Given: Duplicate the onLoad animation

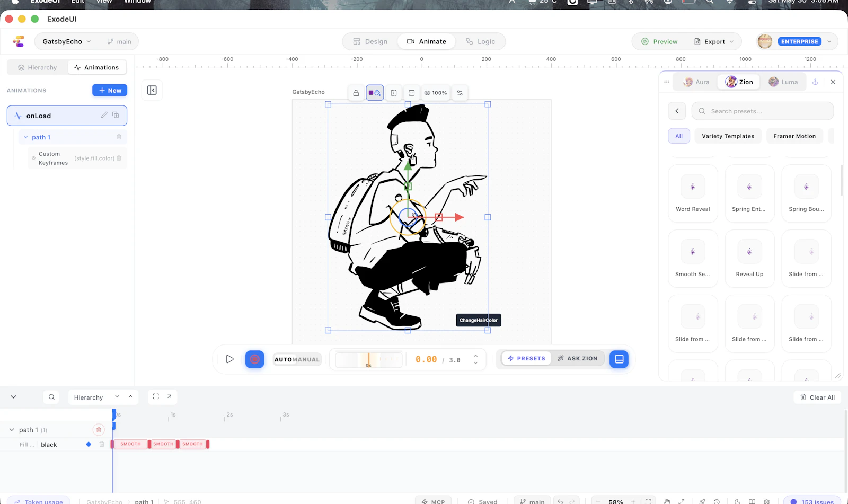Looking at the screenshot, I should click(x=116, y=115).
